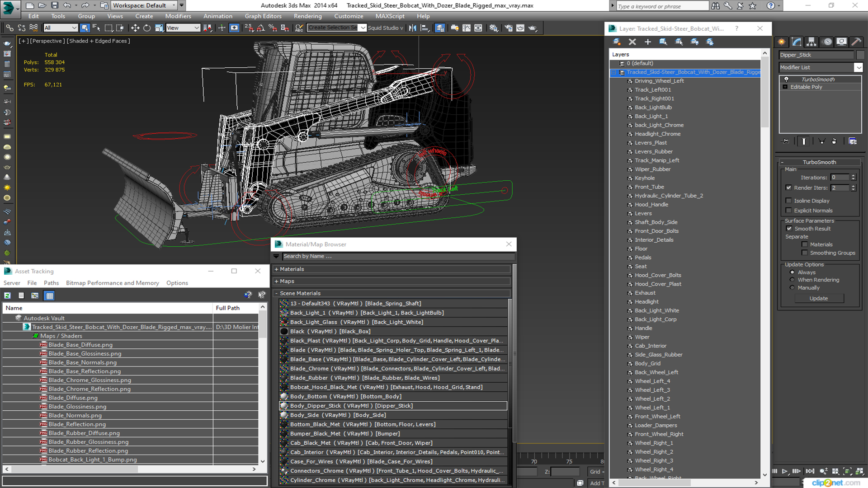The image size is (868, 488).
Task: Create new layer in Layer dialog
Action: pos(617,42)
